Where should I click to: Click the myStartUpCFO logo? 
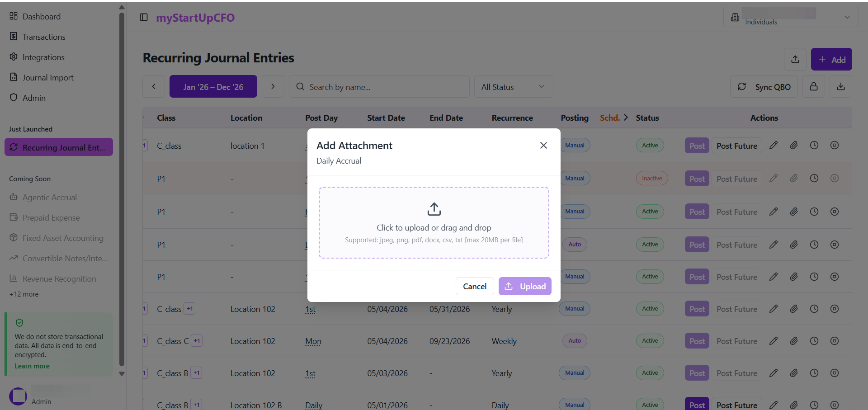(x=195, y=18)
